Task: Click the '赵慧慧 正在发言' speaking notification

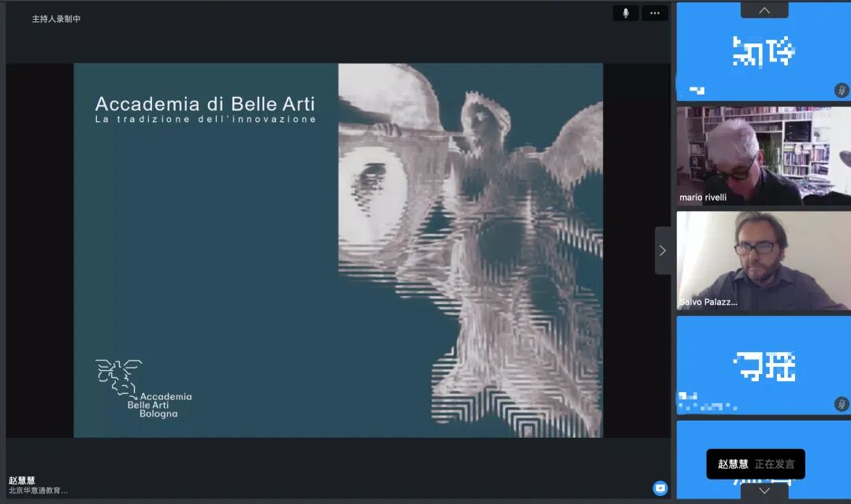Action: (x=756, y=464)
